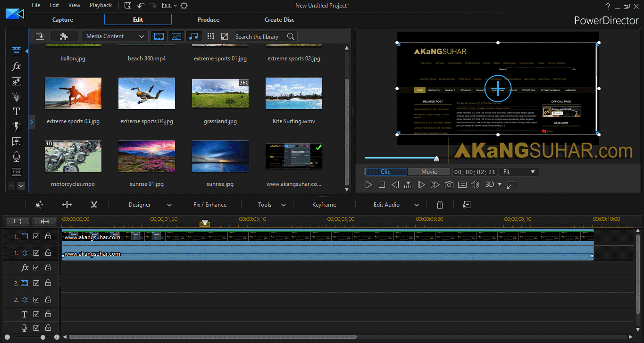Open the Playback menu
The height and width of the screenshot is (343, 644).
point(100,5)
